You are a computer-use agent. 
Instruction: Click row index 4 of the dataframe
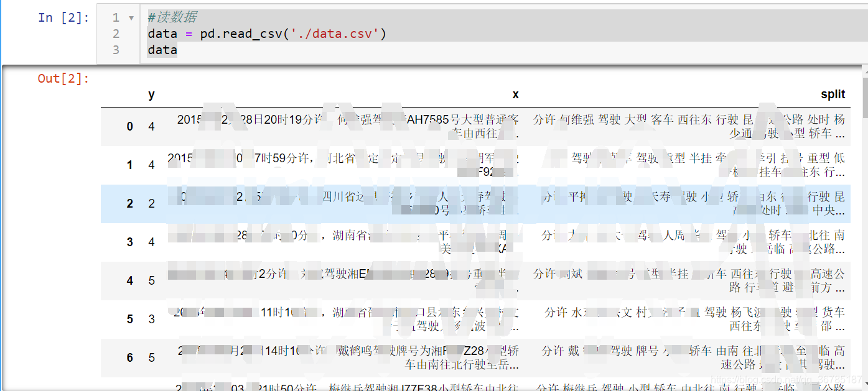pyautogui.click(x=129, y=280)
